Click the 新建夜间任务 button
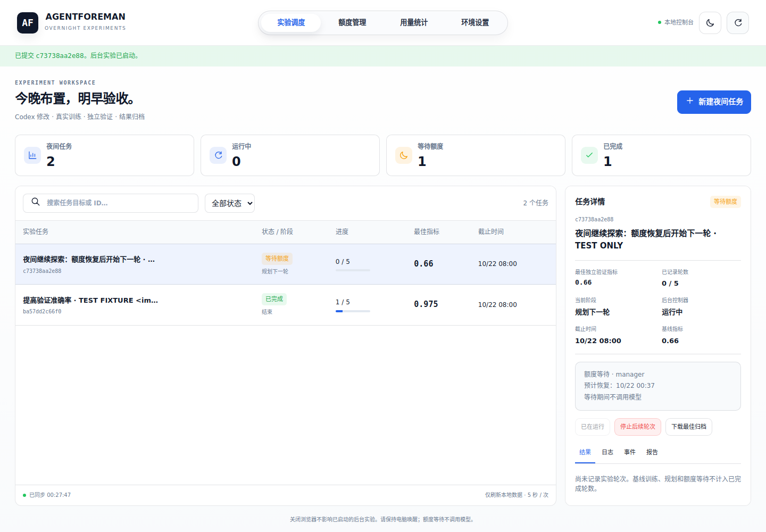Viewport: 766px width, 532px height. (714, 102)
